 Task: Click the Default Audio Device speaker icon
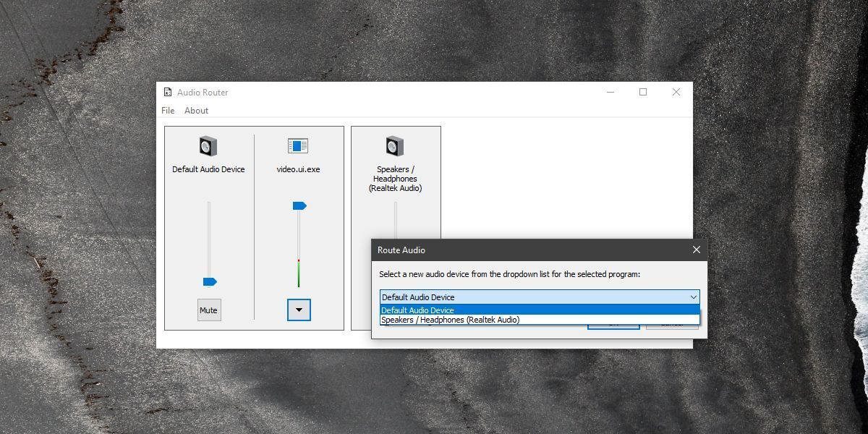(208, 146)
